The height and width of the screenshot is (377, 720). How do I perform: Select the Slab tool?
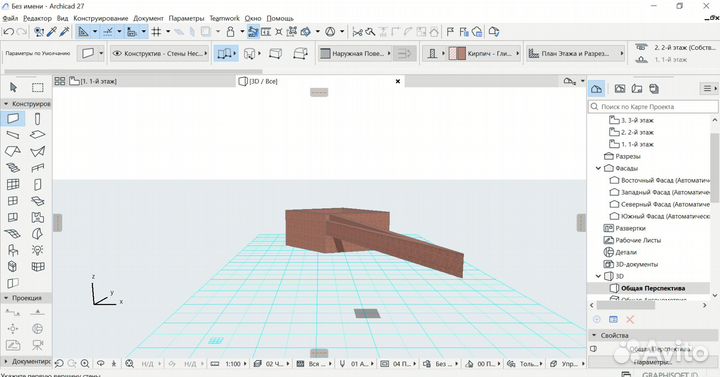click(38, 135)
